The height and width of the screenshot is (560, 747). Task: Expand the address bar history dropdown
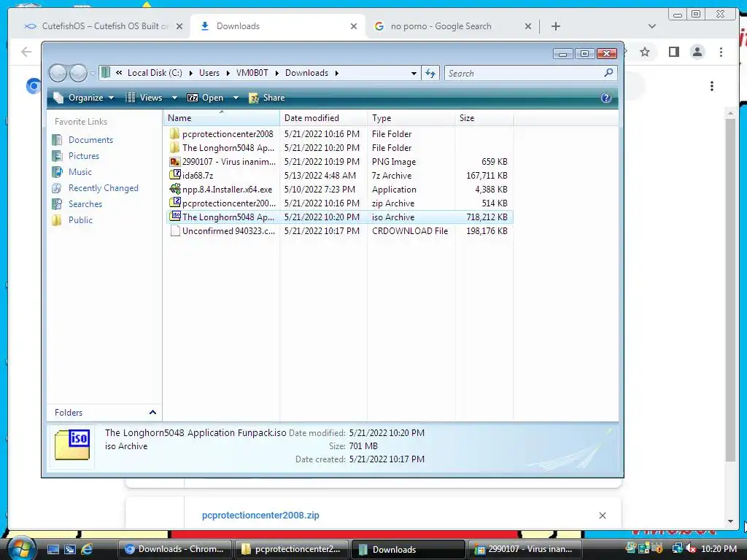click(x=414, y=74)
